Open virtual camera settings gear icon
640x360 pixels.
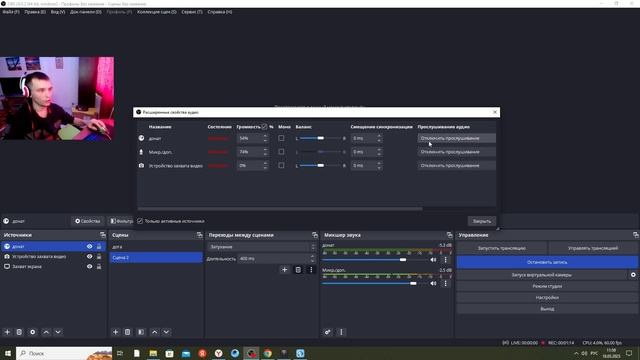(x=633, y=275)
